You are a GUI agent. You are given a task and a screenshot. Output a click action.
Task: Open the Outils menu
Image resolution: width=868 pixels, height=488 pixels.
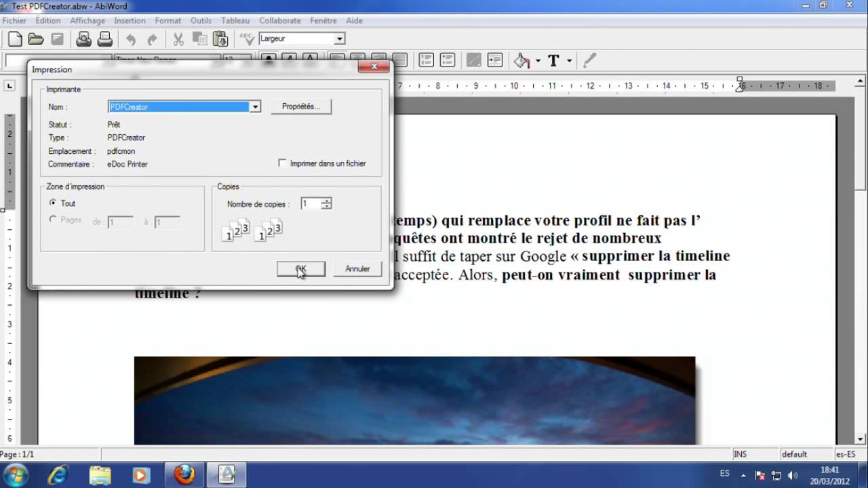click(x=201, y=20)
